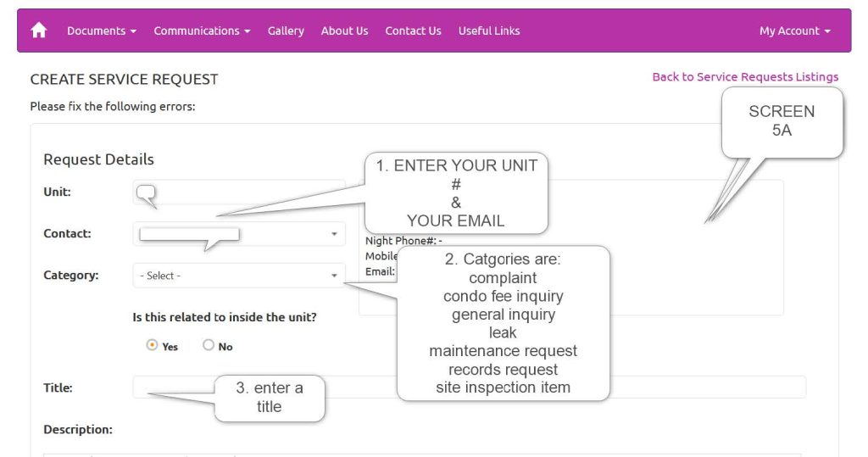Image resolution: width=868 pixels, height=457 pixels.
Task: Visit the Useful Links page
Action: 489,31
